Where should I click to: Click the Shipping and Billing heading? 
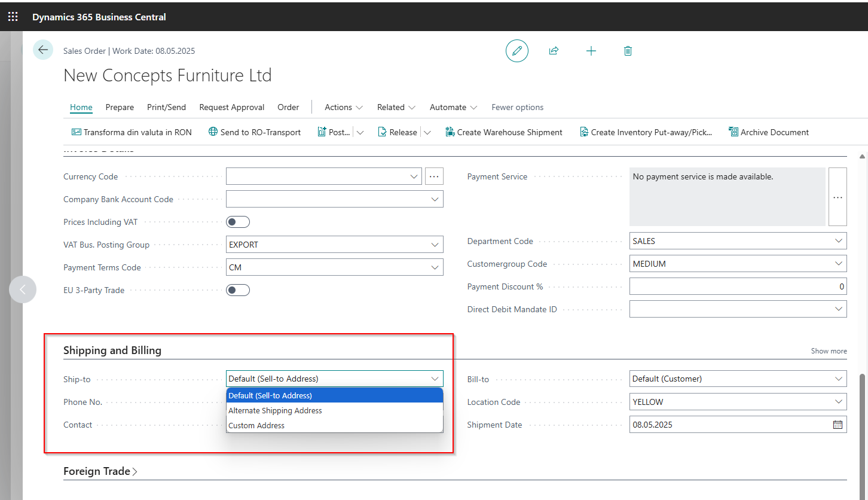tap(112, 350)
